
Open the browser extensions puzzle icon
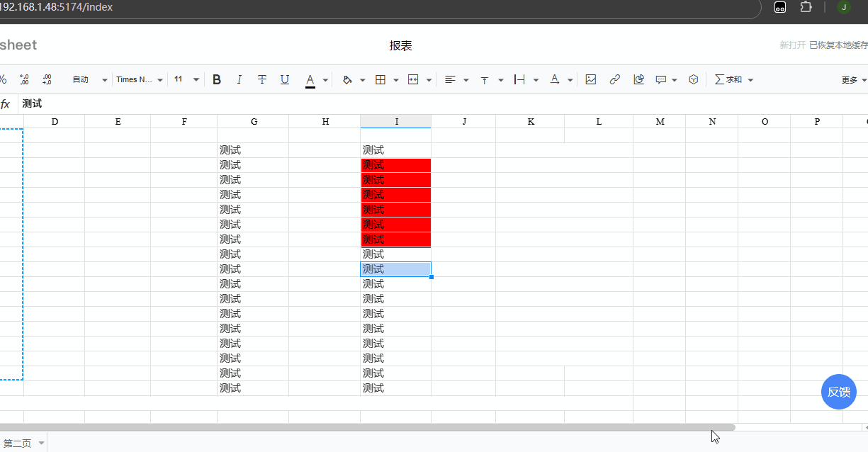[806, 7]
